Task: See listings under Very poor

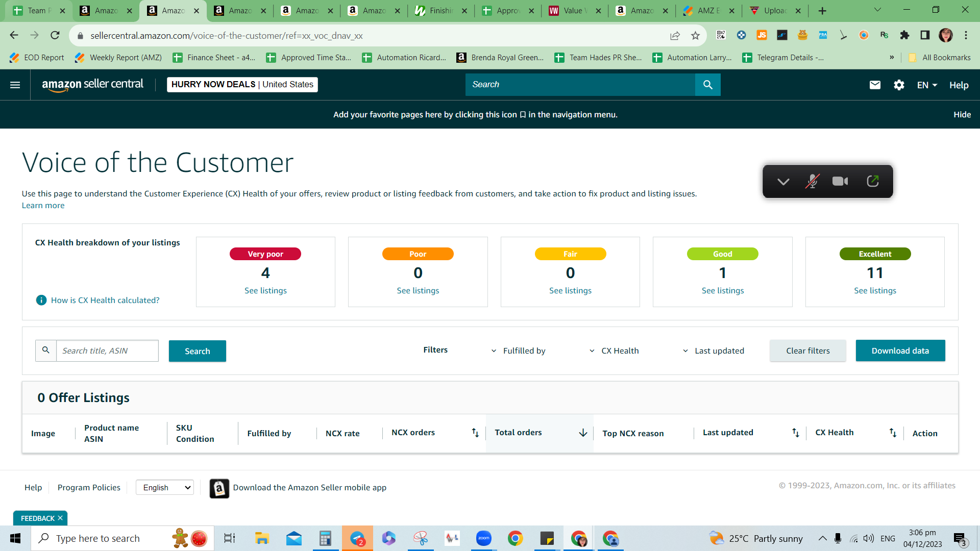Action: tap(265, 291)
